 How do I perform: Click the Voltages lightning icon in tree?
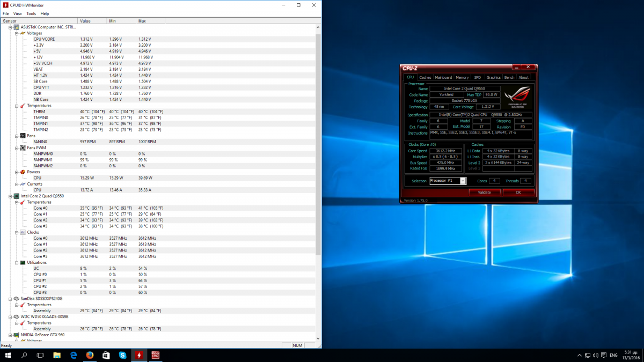pos(23,33)
